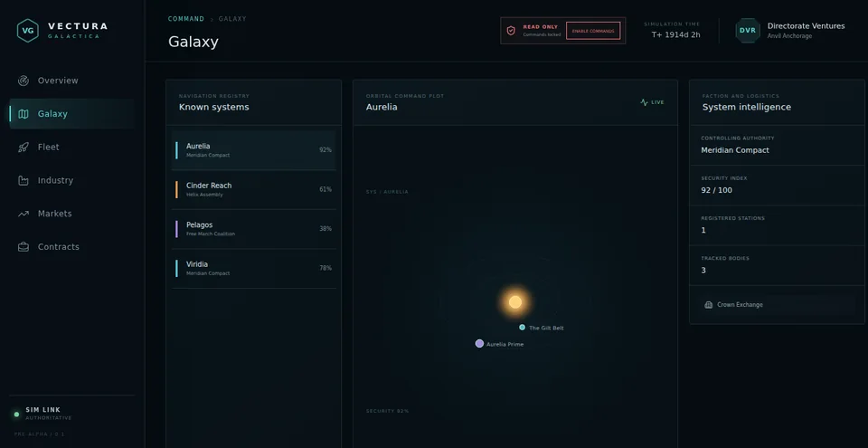This screenshot has height=448, width=868.
Task: Select the Viridia system row
Action: [x=253, y=269]
